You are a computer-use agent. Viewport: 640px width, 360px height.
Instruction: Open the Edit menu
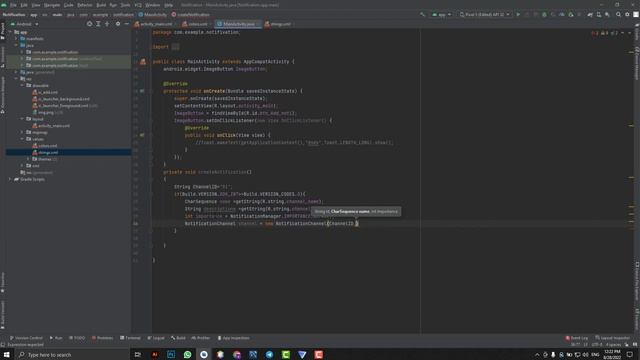24,5
